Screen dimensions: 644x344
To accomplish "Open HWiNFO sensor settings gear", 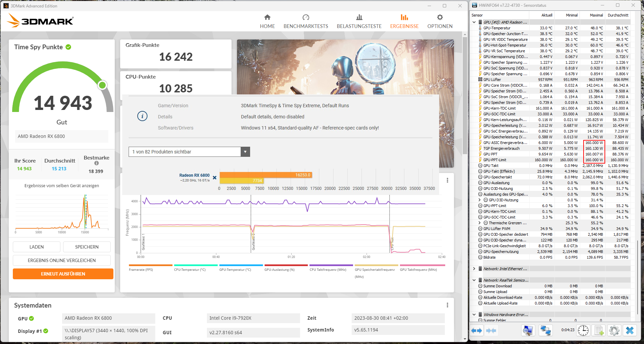I will (x=614, y=331).
